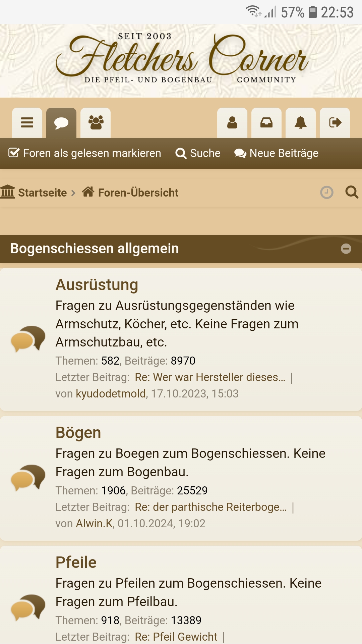Open 'Foren-Übersicht' breadcrumb link
The width and height of the screenshot is (362, 644).
pos(130,193)
